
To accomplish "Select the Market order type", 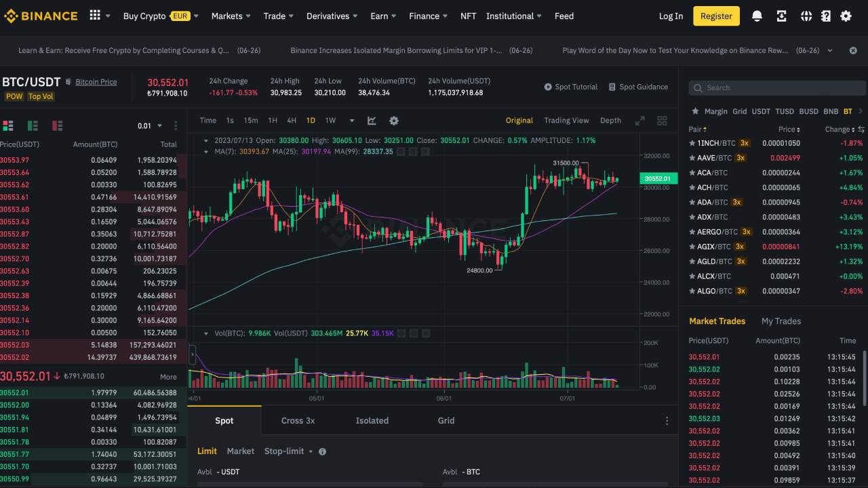I will coord(241,451).
